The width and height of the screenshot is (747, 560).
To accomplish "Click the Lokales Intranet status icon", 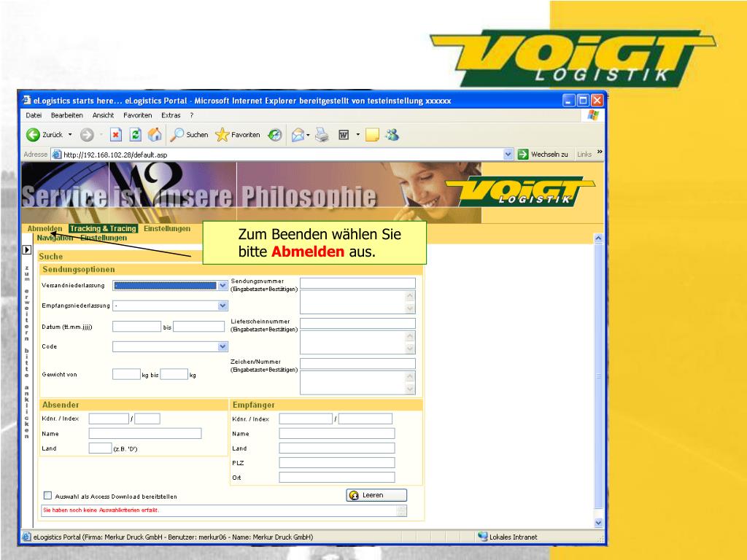I will pyautogui.click(x=483, y=537).
